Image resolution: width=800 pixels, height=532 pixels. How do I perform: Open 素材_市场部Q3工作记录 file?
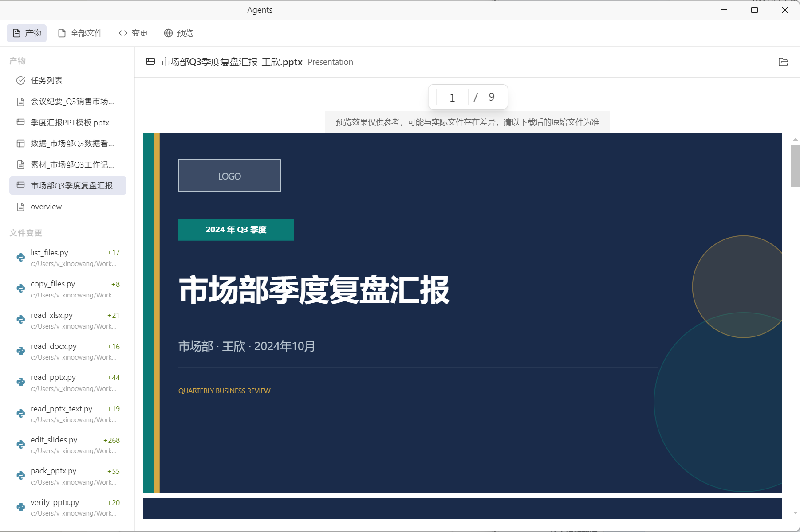[x=72, y=165]
